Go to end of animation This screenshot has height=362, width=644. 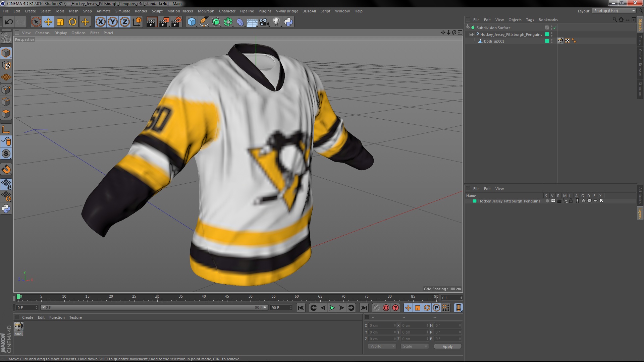tap(364, 308)
